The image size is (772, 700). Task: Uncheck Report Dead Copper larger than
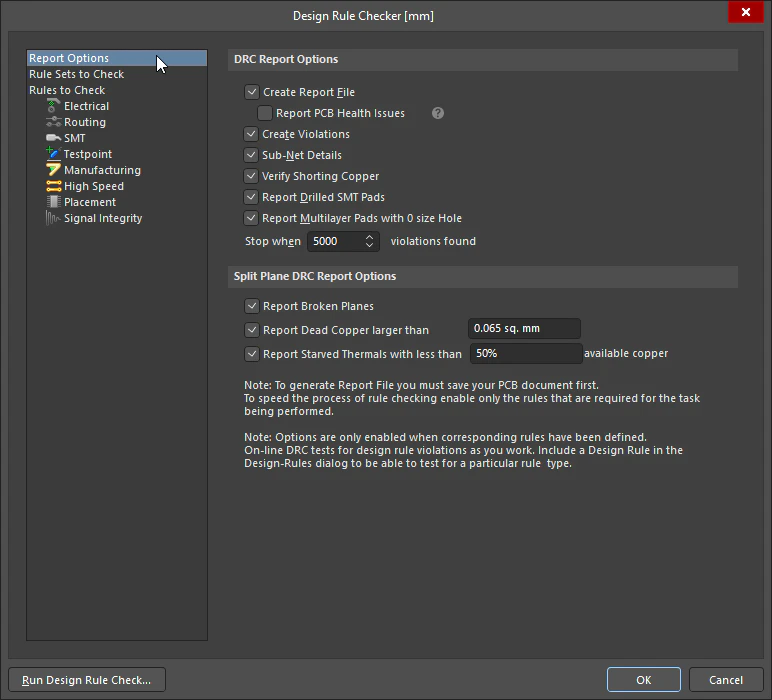[x=252, y=330]
